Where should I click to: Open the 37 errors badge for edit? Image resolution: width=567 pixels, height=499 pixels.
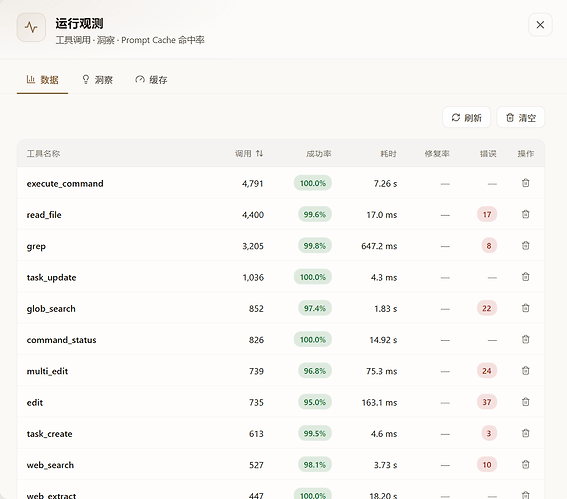(x=487, y=402)
